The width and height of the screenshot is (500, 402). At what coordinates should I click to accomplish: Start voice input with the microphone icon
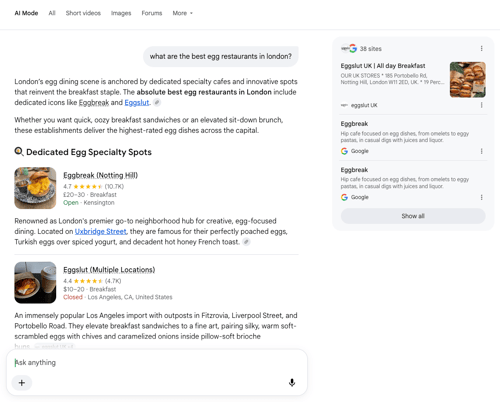[292, 383]
